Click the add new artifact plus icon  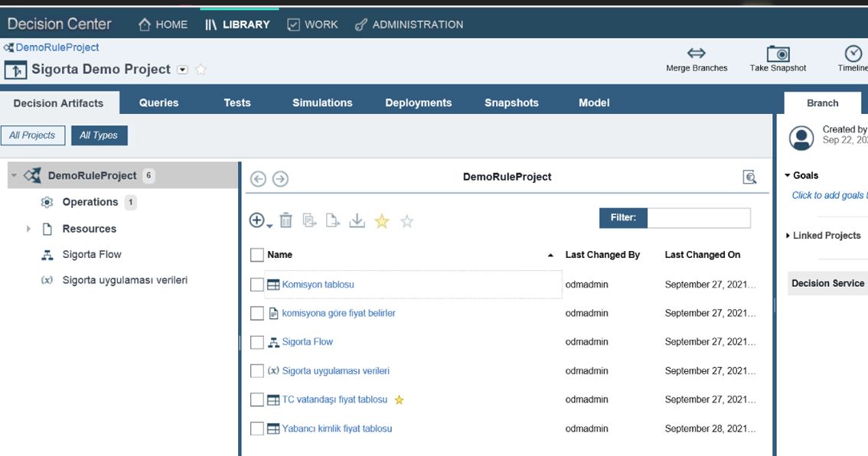pyautogui.click(x=257, y=220)
